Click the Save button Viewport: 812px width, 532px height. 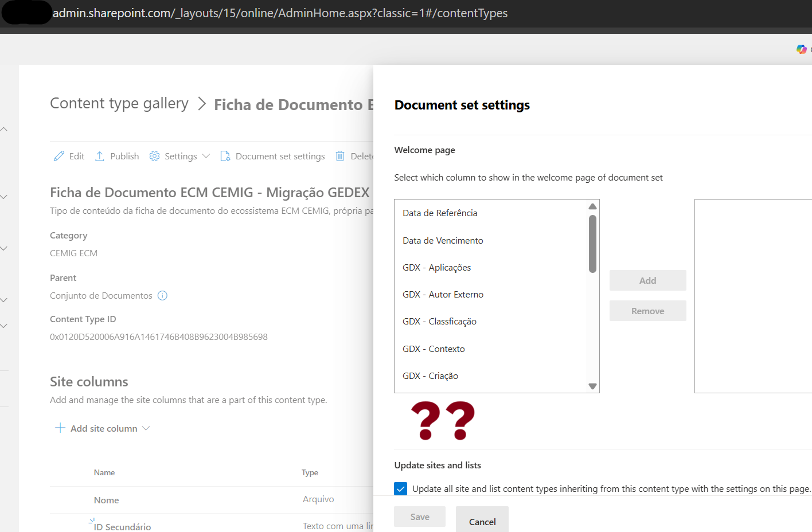point(420,517)
